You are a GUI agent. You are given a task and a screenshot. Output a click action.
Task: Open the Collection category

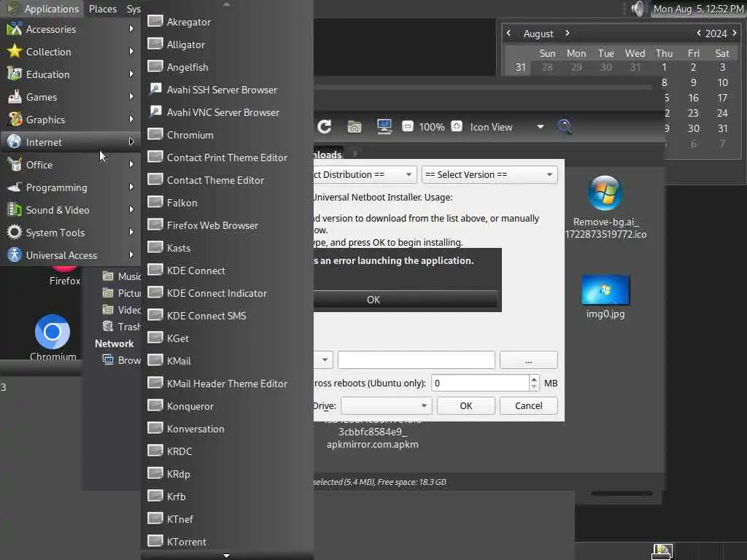pyautogui.click(x=71, y=52)
